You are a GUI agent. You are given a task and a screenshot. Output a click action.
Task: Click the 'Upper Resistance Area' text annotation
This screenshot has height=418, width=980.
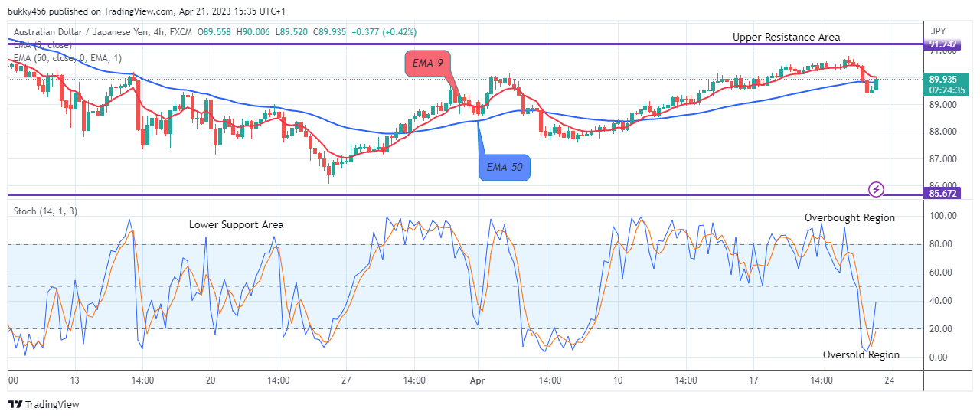click(x=786, y=37)
